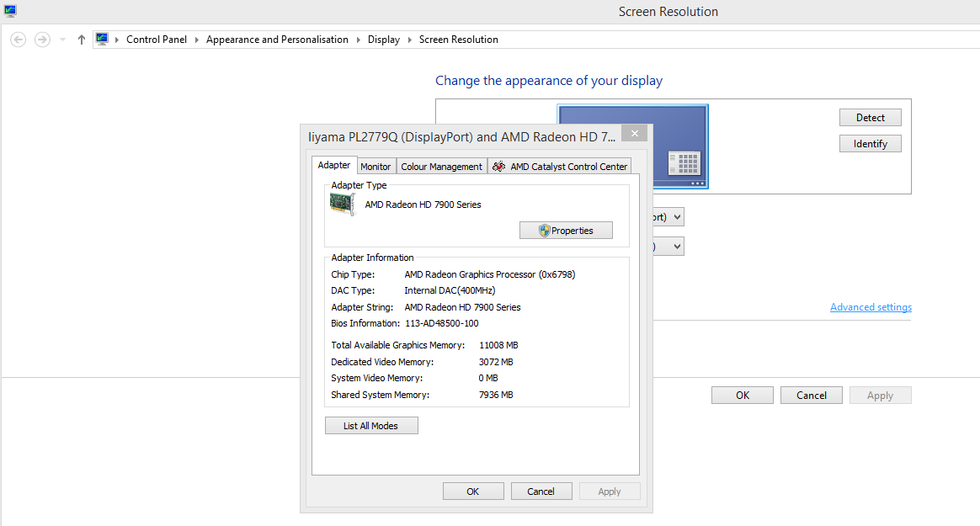Expand the chevron after Control Panel
Image resolution: width=980 pixels, height=526 pixels.
[196, 40]
